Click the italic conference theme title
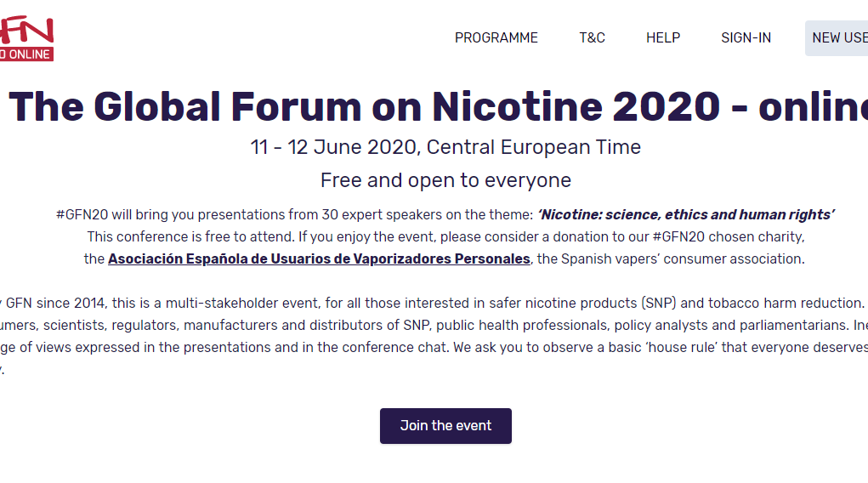Image resolution: width=868 pixels, height=483 pixels. pyautogui.click(x=686, y=214)
